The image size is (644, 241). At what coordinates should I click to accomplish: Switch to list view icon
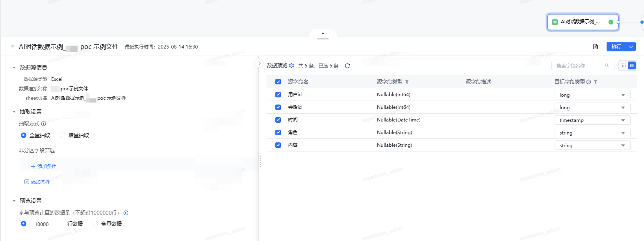coord(632,65)
